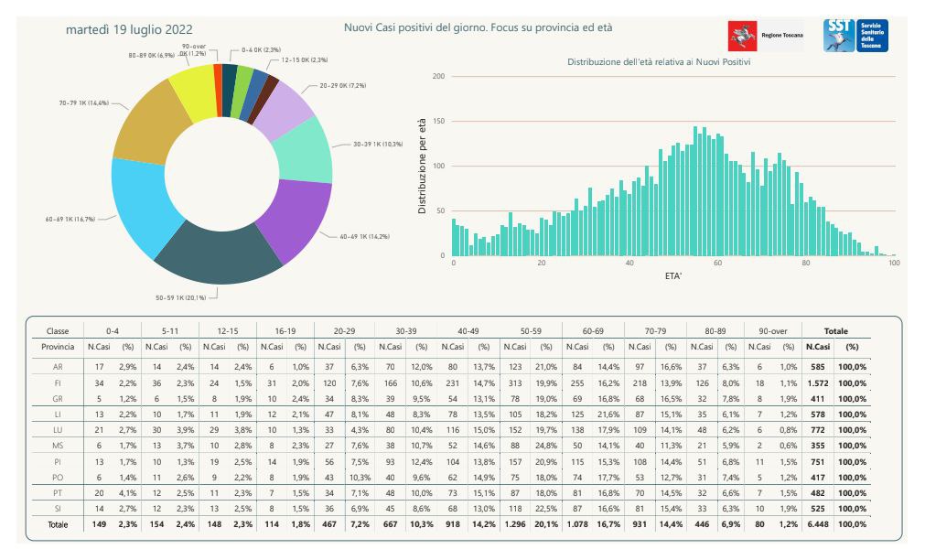This screenshot has height=560, width=925.
Task: Click the gold 70-79 donut slice
Action: click(144, 125)
